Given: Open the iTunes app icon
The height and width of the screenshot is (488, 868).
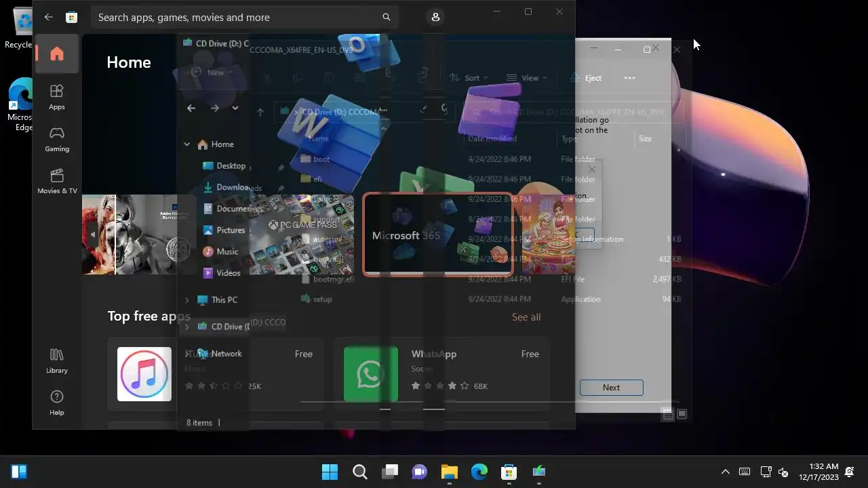Looking at the screenshot, I should tap(144, 374).
